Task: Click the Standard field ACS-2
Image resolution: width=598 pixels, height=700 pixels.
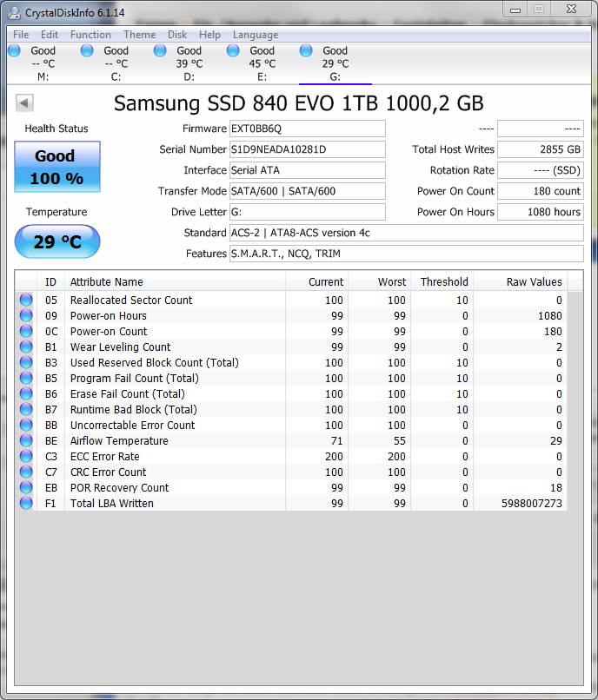Action: (x=407, y=233)
